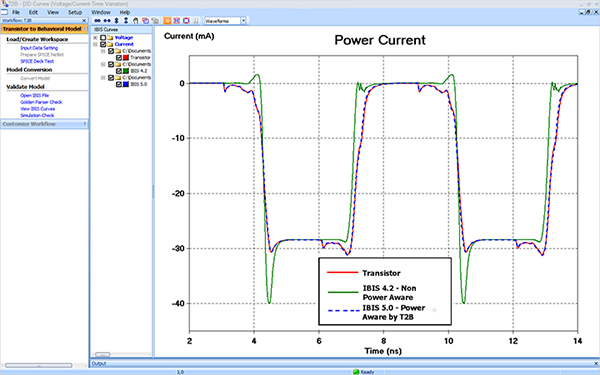Collapse the Current tree node
The image size is (600, 375).
95,44
